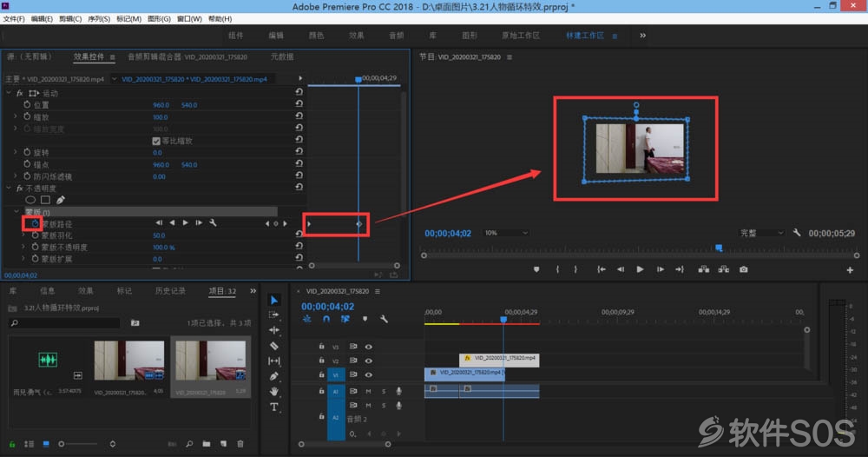868x457 pixels.
Task: Toggle V1 track lock
Action: [321, 375]
